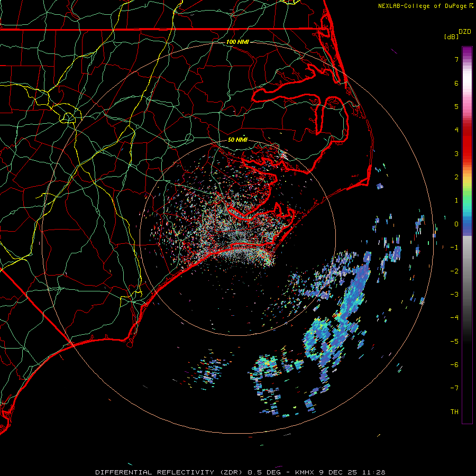Viewport: 476px width, 476px height.
Task: Click the 6 value on color scale
Action: click(456, 83)
